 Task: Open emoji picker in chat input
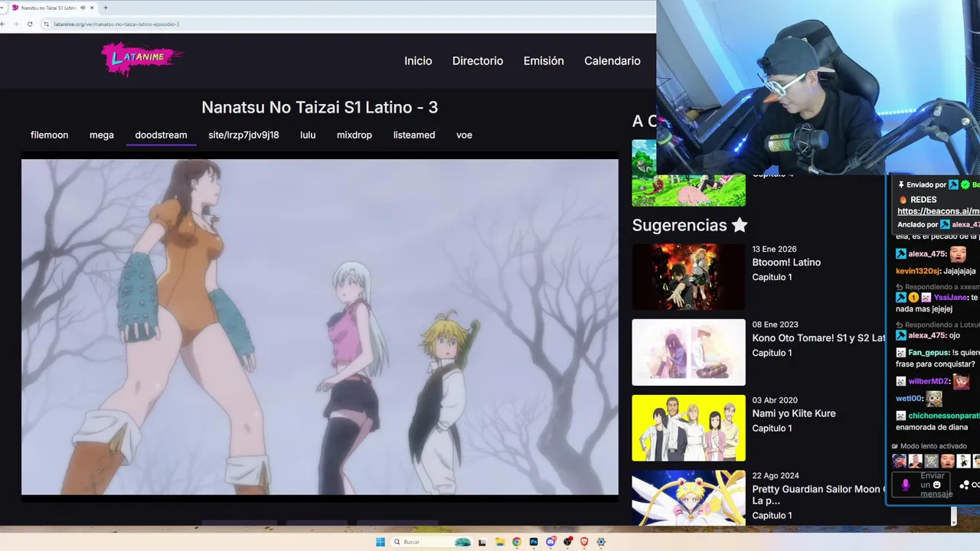936,485
